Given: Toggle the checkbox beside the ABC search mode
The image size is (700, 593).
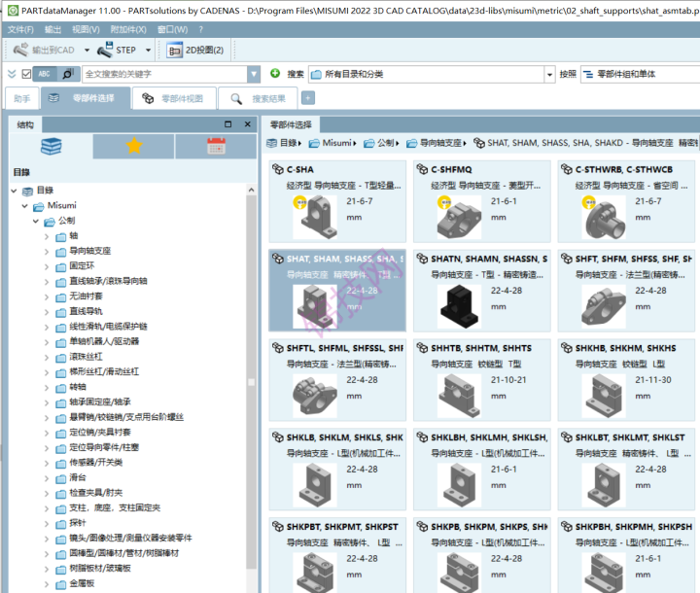Looking at the screenshot, I should point(26,74).
